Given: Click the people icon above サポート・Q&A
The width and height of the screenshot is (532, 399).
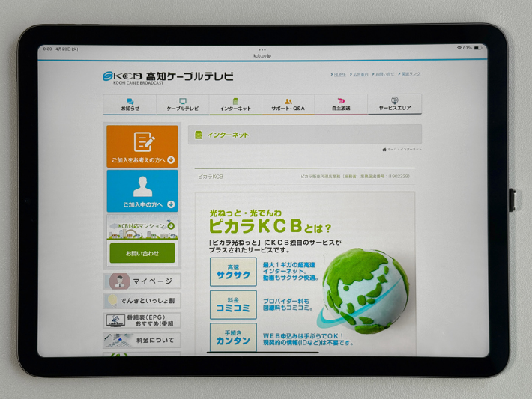Looking at the screenshot, I should coord(288,101).
